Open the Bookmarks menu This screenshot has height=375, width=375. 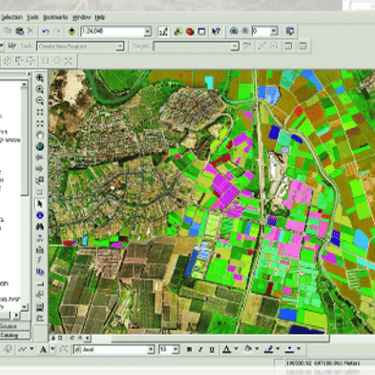(55, 17)
